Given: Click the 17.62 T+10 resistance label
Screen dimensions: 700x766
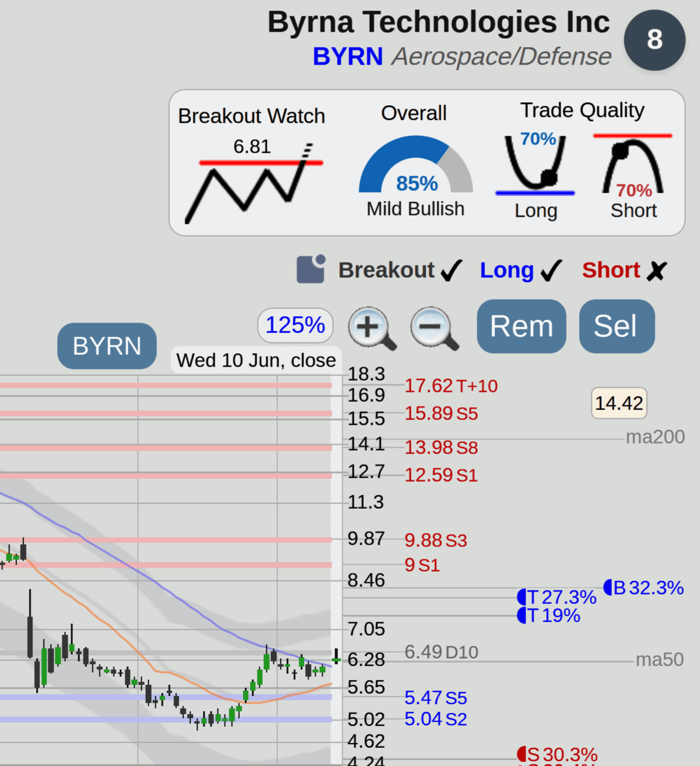Looking at the screenshot, I should (451, 386).
